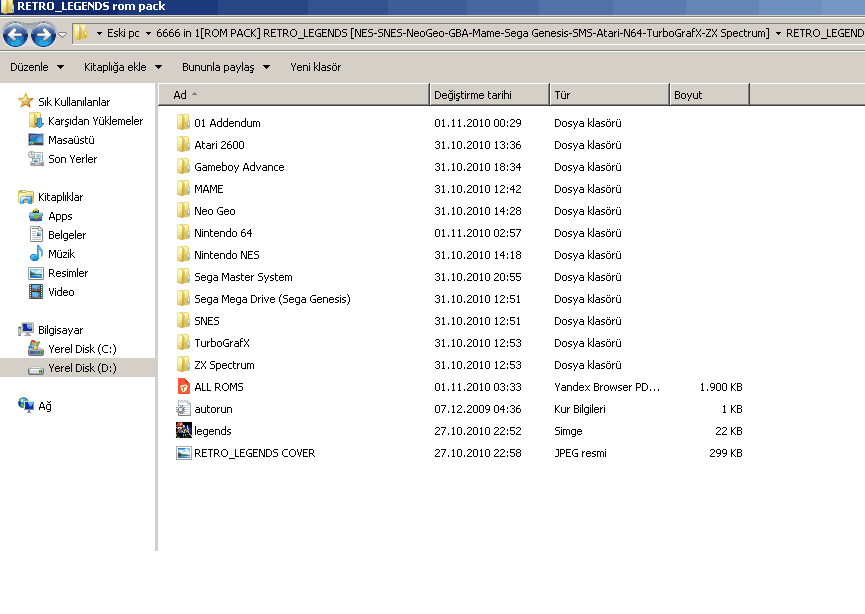This screenshot has height=614, width=865.
Task: Click the Nintendo 64 folder icon
Action: (x=183, y=233)
